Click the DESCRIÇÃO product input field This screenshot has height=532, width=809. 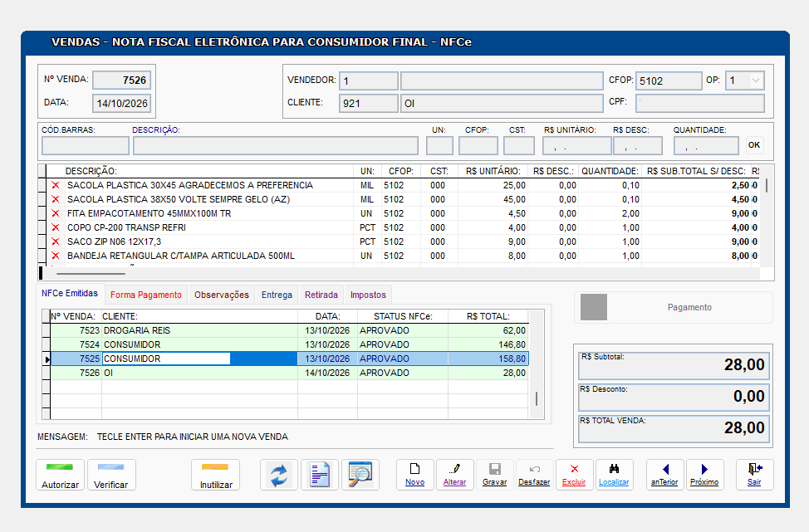coord(276,146)
